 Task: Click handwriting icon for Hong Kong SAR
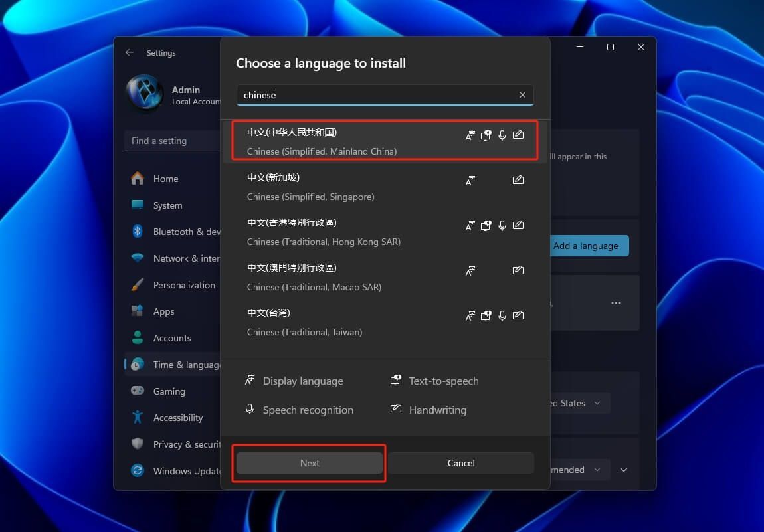coord(518,224)
